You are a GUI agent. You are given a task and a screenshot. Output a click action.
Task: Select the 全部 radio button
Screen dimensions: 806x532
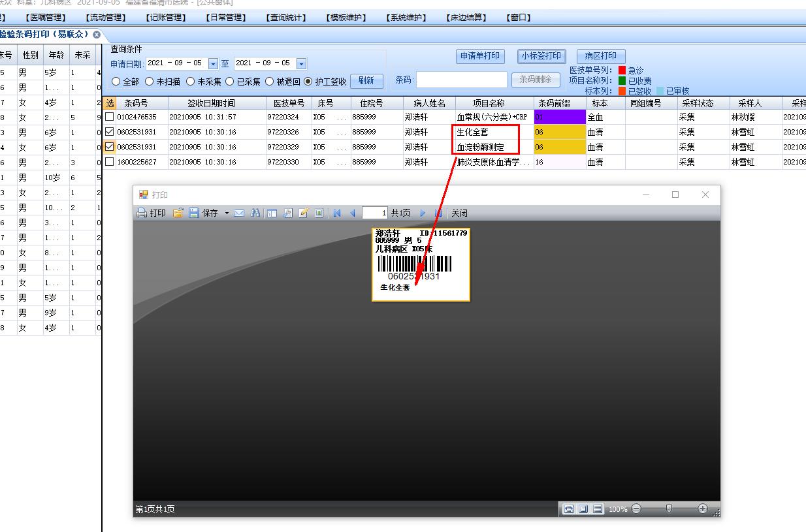coord(116,82)
